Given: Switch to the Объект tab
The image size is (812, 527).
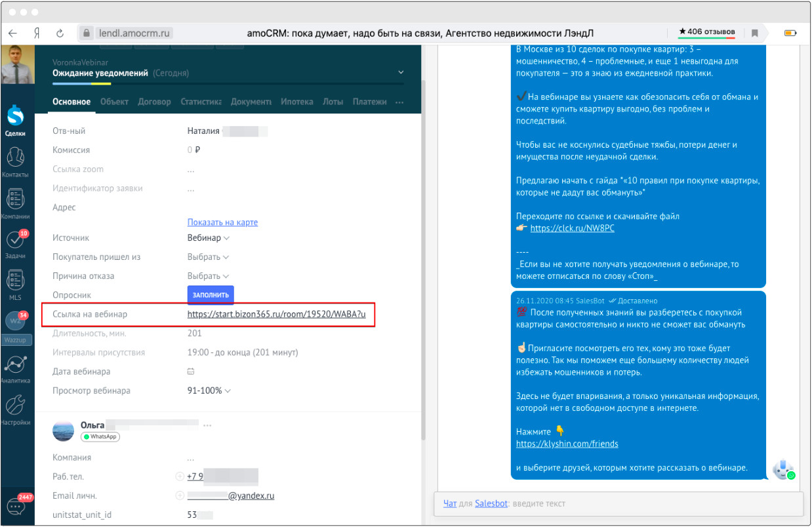Looking at the screenshot, I should 114,102.
